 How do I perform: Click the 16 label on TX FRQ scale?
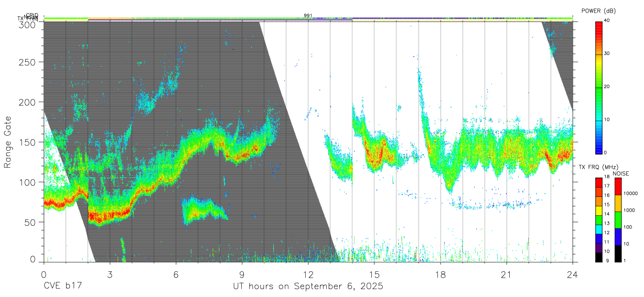click(x=607, y=195)
